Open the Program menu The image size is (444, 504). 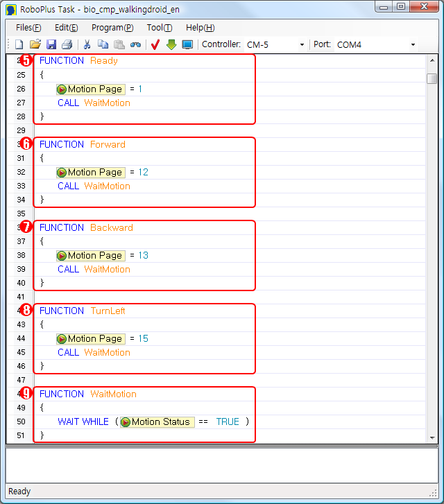pos(112,28)
